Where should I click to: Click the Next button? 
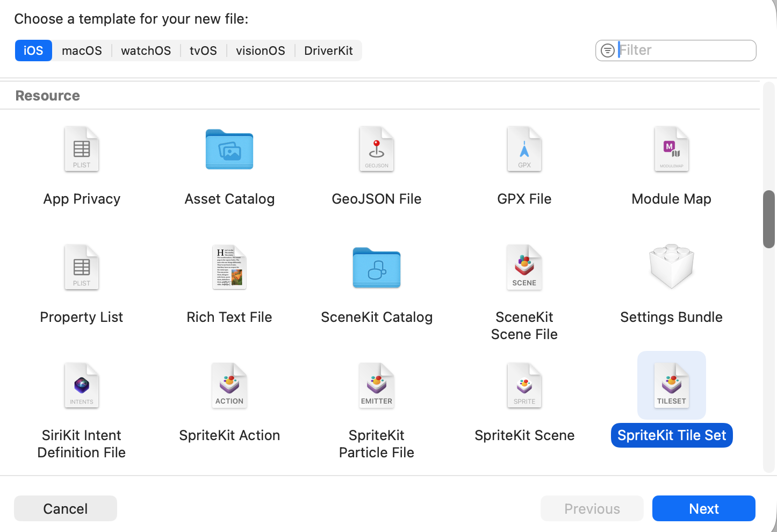coord(703,508)
